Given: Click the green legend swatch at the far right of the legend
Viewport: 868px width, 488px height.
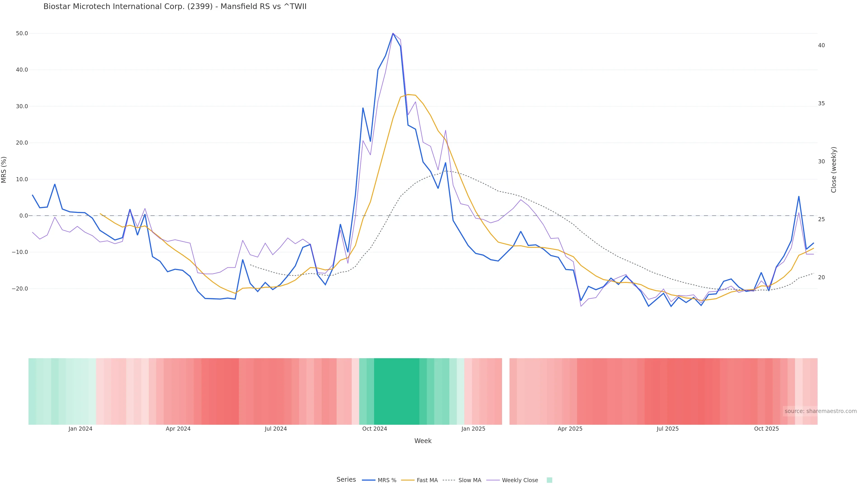Looking at the screenshot, I should tap(549, 480).
